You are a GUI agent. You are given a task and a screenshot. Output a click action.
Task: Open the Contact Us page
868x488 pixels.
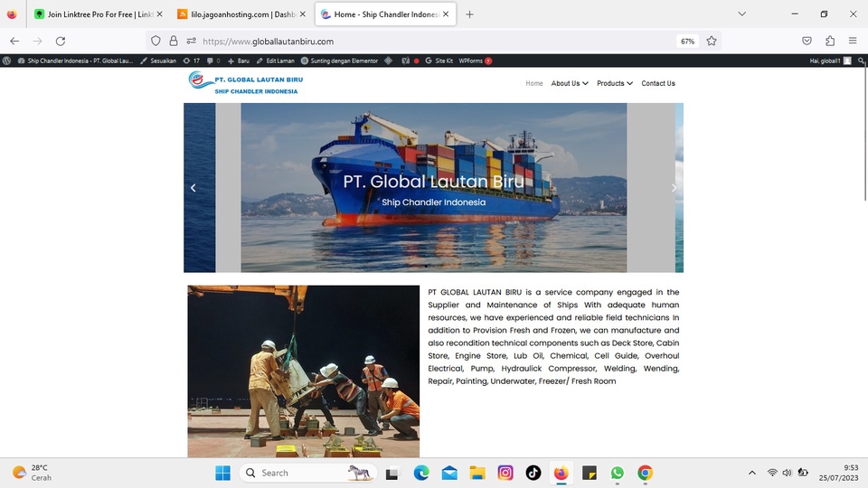coord(658,83)
